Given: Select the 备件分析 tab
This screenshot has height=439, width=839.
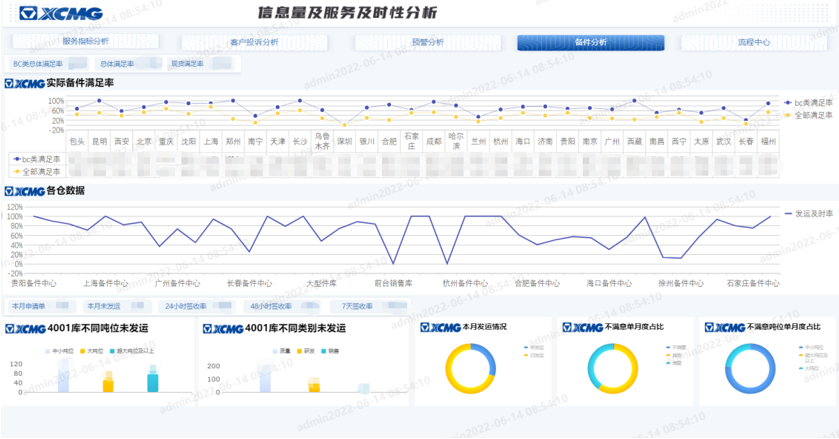Looking at the screenshot, I should 591,42.
